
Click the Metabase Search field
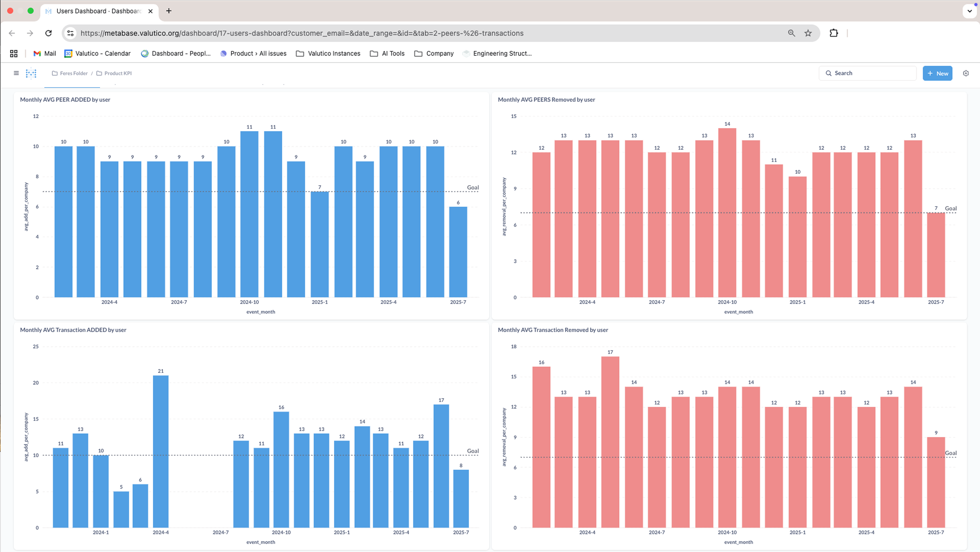pos(868,73)
